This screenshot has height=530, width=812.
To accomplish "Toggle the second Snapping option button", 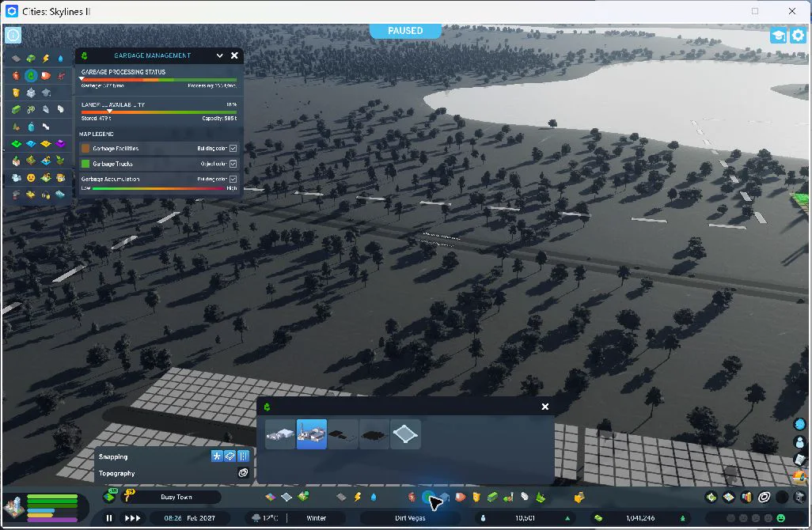I will [230, 456].
